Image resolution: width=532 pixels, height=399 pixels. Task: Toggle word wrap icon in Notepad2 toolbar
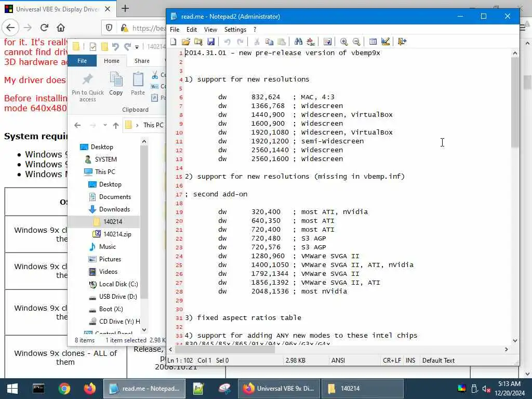[327, 42]
